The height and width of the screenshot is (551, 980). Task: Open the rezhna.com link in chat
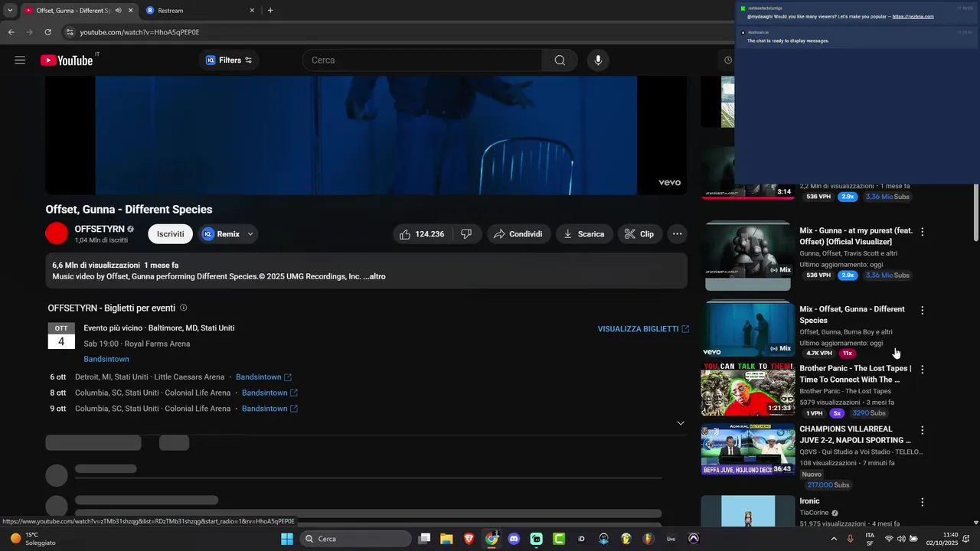tap(913, 16)
